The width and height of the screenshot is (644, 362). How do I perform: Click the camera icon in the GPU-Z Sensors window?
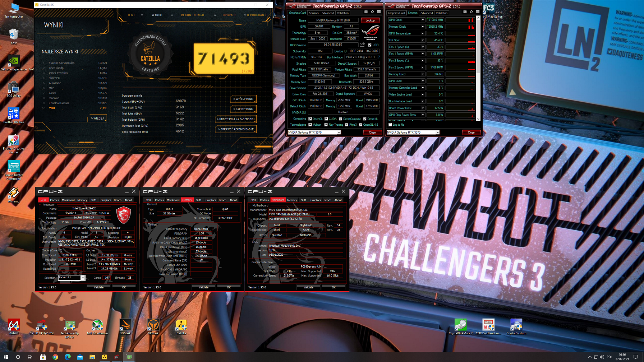pyautogui.click(x=465, y=12)
